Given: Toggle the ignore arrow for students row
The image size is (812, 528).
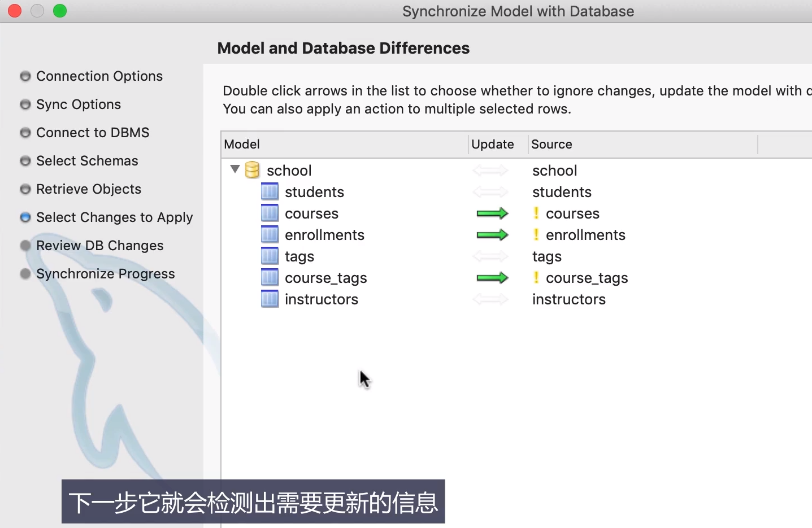Looking at the screenshot, I should [490, 192].
